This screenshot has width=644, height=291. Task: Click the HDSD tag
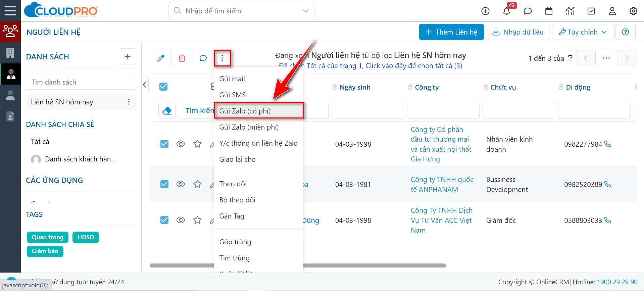[86, 237]
